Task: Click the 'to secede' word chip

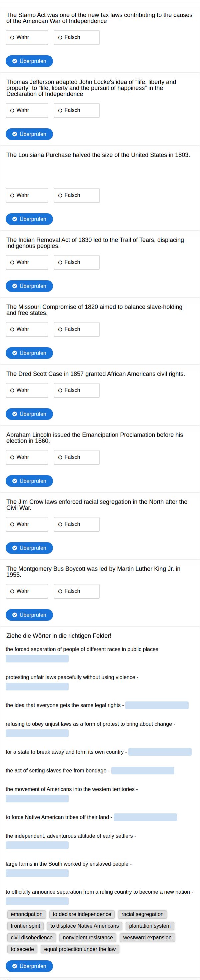Action: coord(22,949)
